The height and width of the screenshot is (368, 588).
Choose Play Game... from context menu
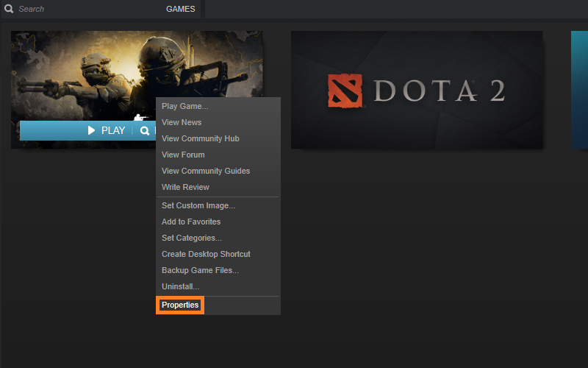pyautogui.click(x=184, y=107)
